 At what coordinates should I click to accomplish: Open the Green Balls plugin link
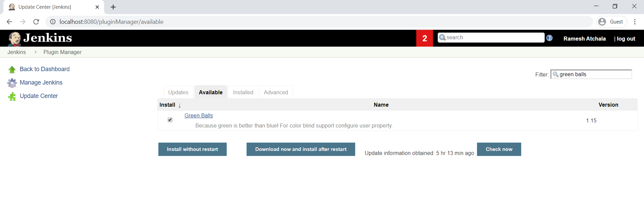coord(199,115)
